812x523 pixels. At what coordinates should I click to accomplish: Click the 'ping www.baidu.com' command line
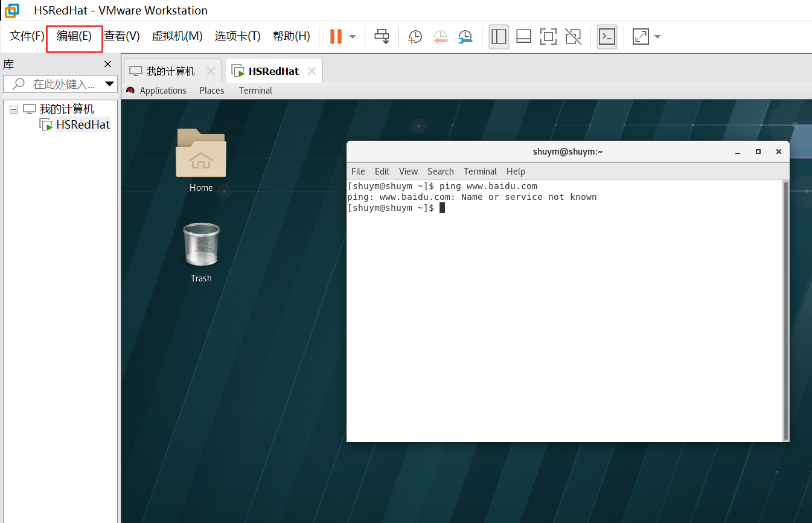pos(442,186)
